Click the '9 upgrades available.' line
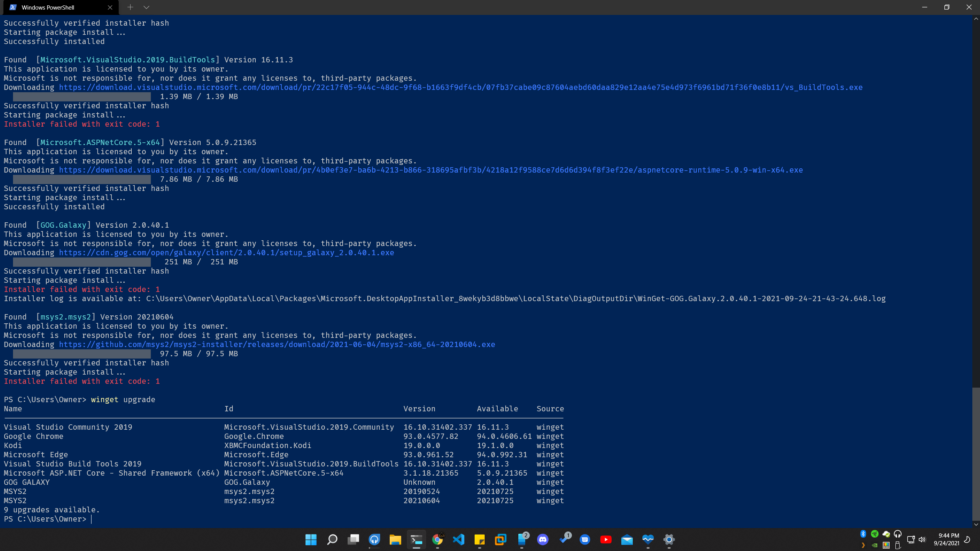This screenshot has width=980, height=551. click(52, 510)
